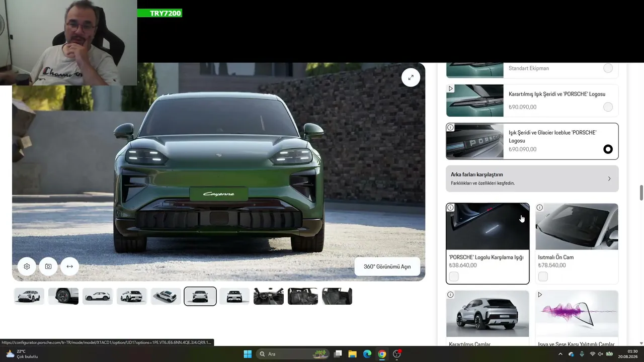Play the Isıya ve Sese Karşı Yalıtımlı Camlar video

[x=539, y=295]
